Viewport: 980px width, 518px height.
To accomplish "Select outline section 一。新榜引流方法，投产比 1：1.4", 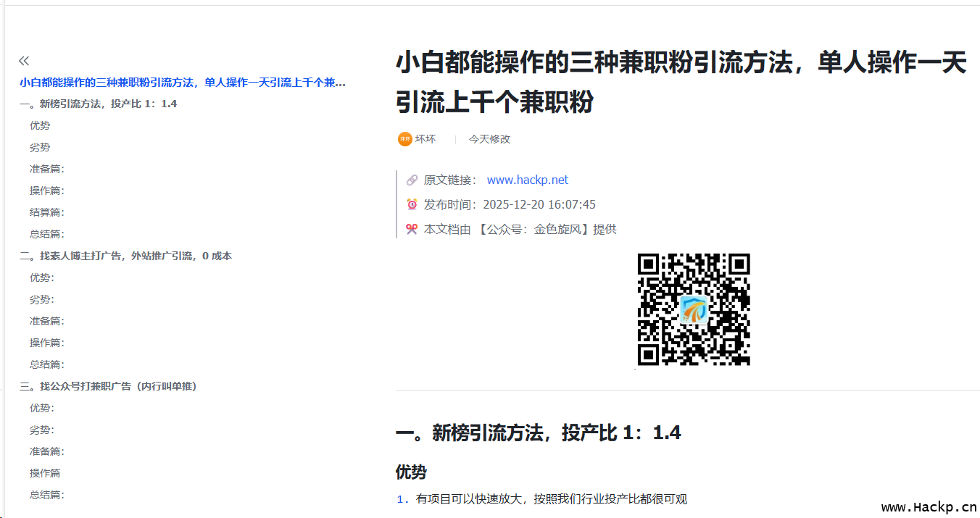I will [x=99, y=104].
